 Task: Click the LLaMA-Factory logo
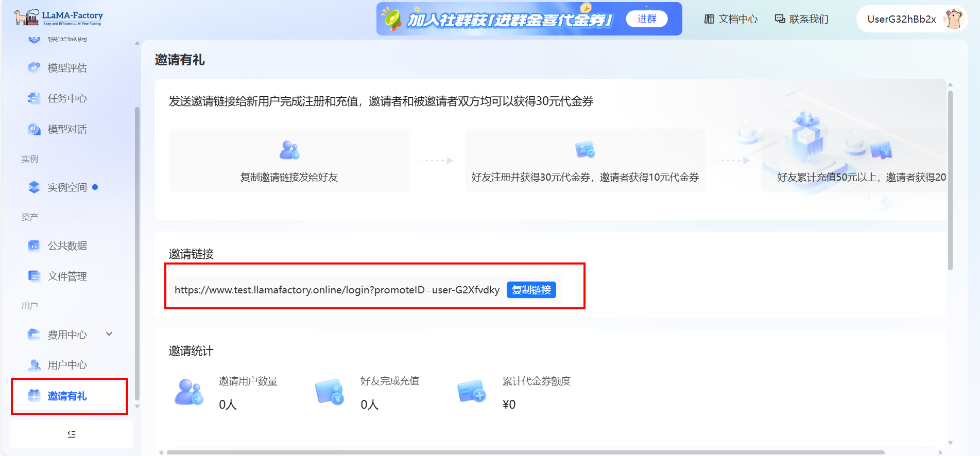pyautogui.click(x=58, y=18)
